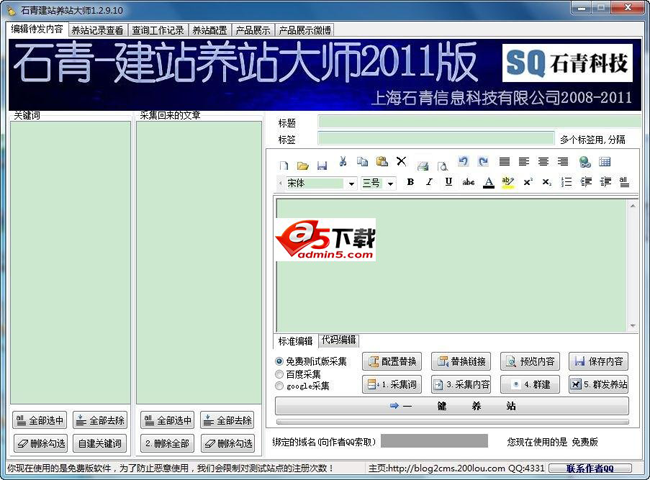Click 全部选中 under keyword list
The image size is (650, 480).
tap(40, 420)
